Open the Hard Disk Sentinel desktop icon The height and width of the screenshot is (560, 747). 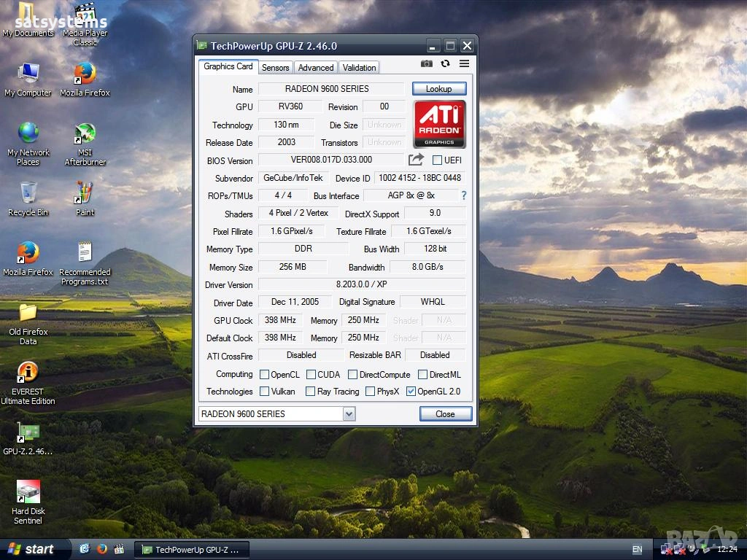28,493
